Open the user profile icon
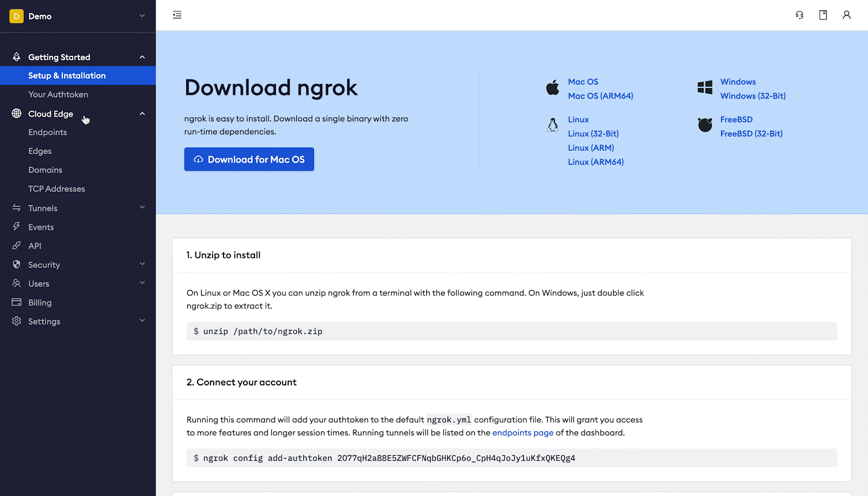This screenshot has height=496, width=868. 847,15
